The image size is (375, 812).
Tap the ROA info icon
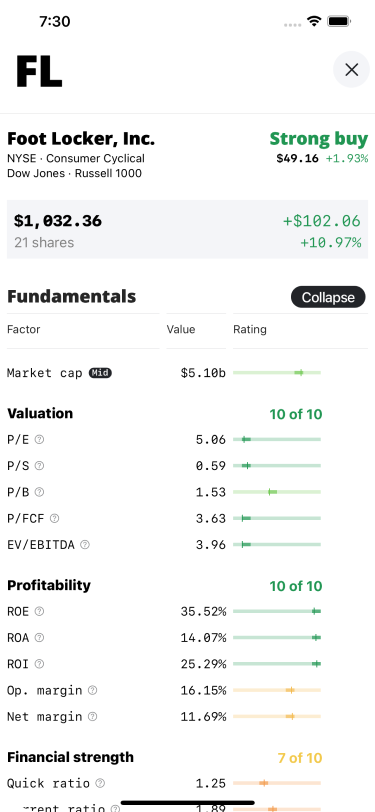click(x=39, y=637)
